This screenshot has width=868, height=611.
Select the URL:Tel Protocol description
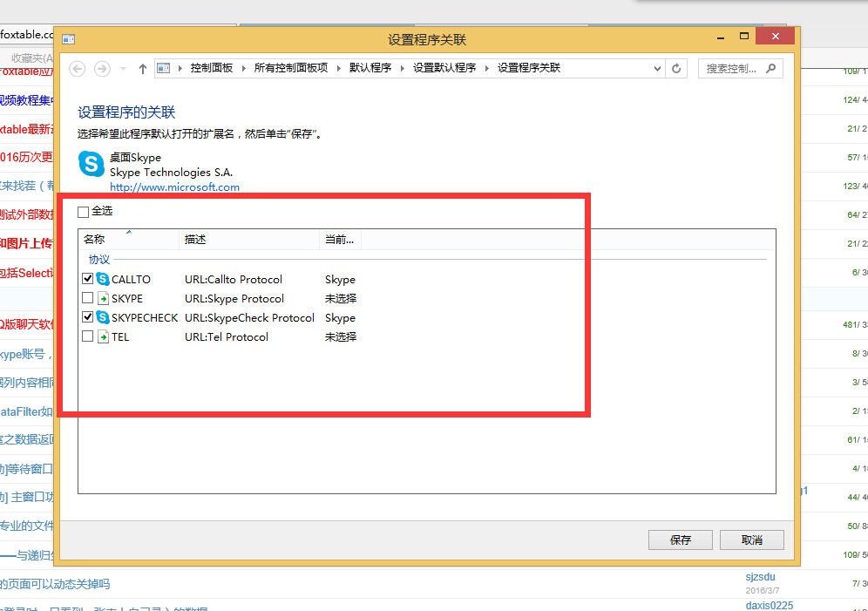coord(227,337)
